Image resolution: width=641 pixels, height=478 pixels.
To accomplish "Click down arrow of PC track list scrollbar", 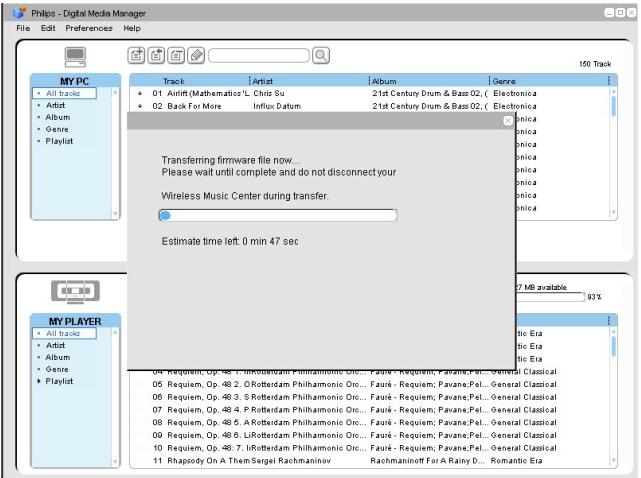I will pos(613,212).
